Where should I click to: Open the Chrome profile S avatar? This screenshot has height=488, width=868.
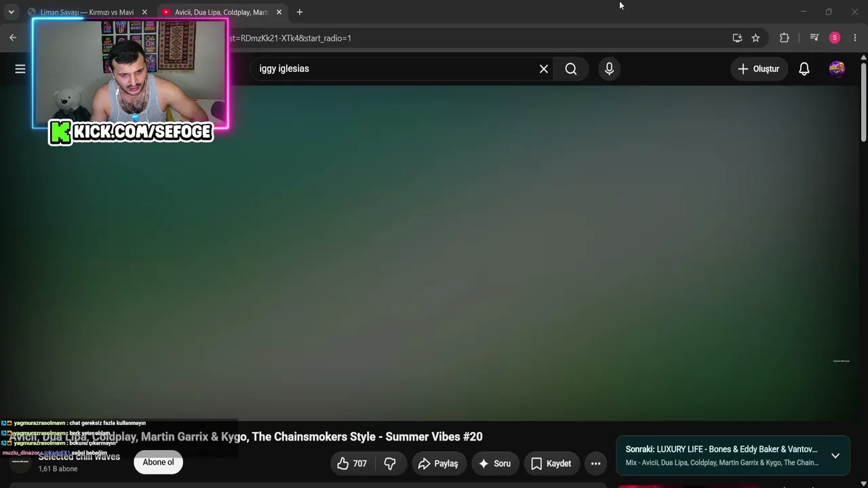[x=835, y=38]
